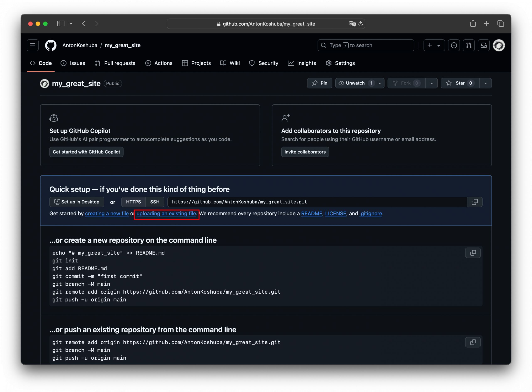Click the Fork button
Image resolution: width=532 pixels, height=392 pixels.
point(406,83)
